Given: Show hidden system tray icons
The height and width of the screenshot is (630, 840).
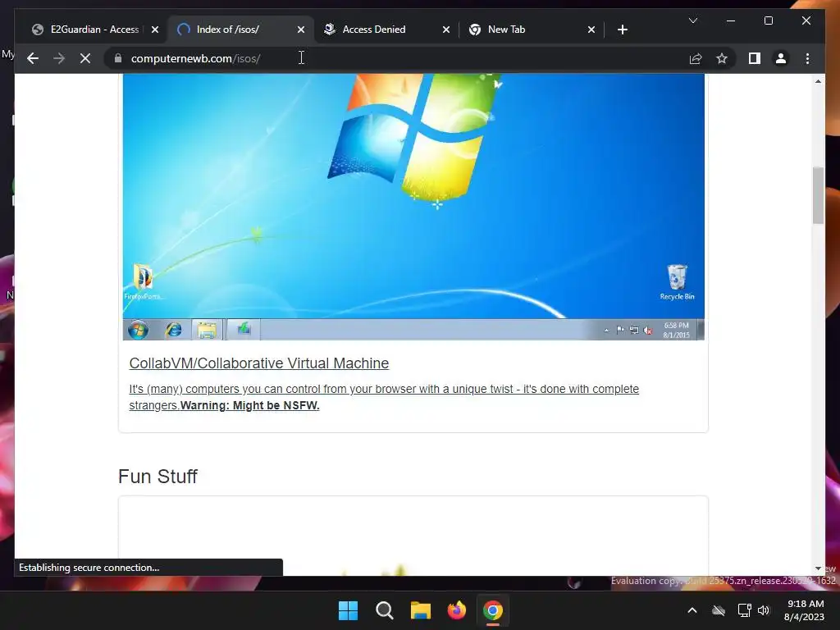Looking at the screenshot, I should 692,610.
